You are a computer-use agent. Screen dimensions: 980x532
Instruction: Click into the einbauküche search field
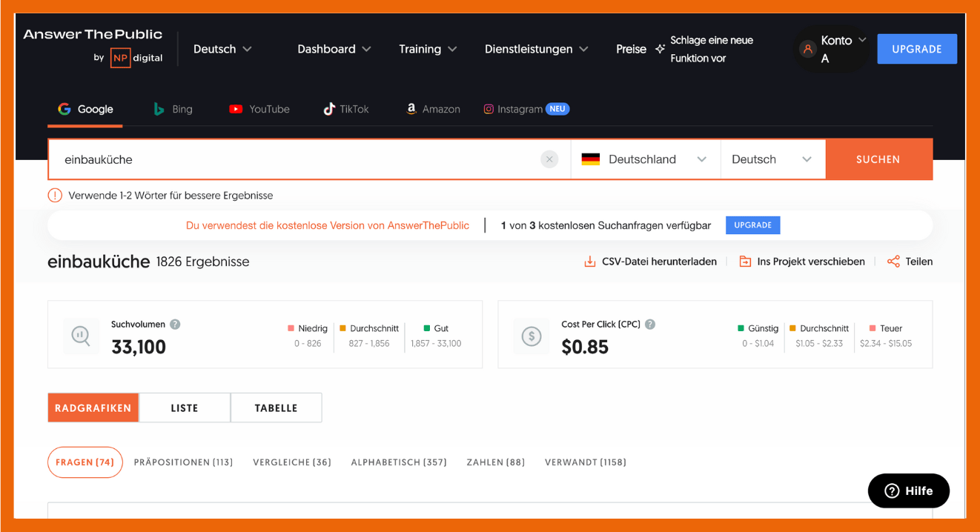[297, 159]
